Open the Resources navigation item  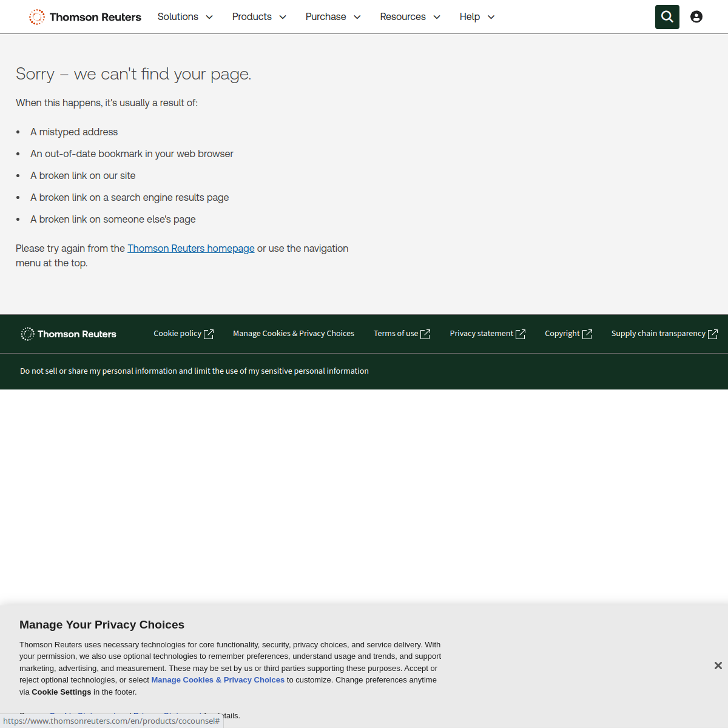(403, 17)
